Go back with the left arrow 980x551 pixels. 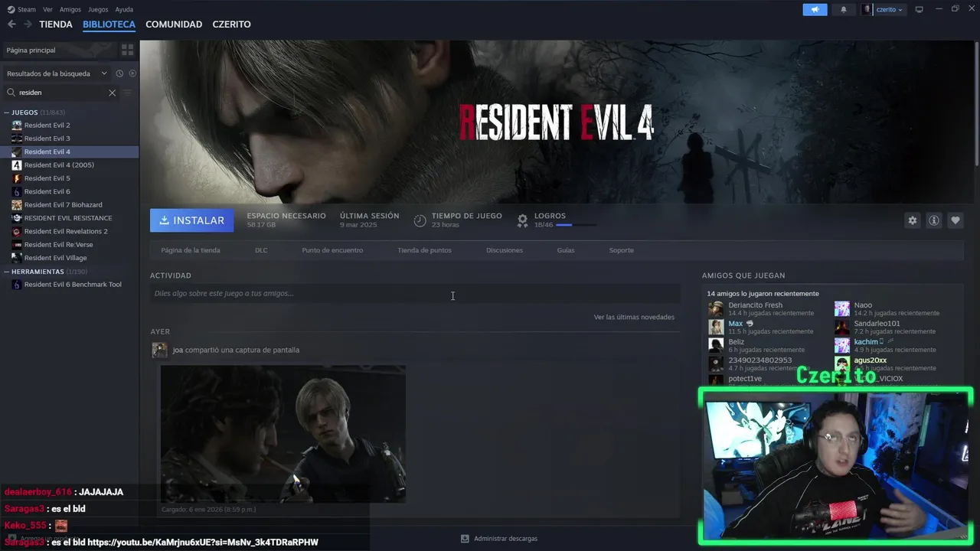click(x=11, y=24)
